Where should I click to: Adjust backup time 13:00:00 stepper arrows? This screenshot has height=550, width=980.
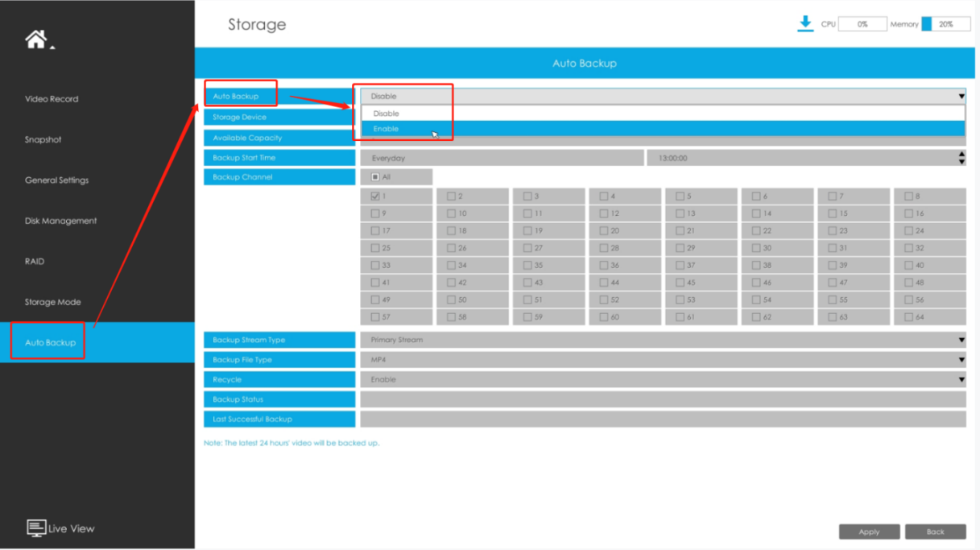point(961,158)
